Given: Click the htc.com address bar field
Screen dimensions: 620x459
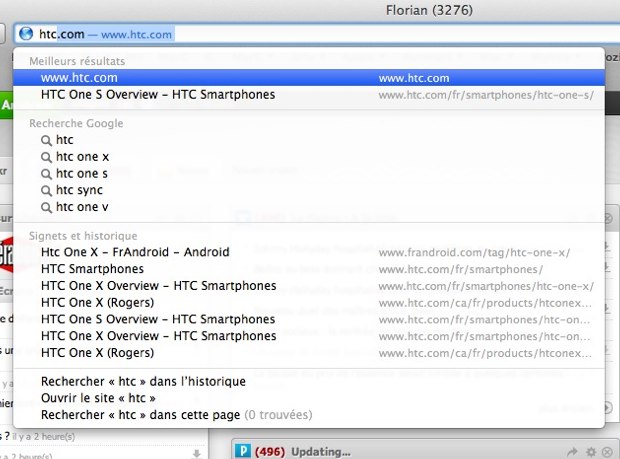Looking at the screenshot, I should [316, 34].
